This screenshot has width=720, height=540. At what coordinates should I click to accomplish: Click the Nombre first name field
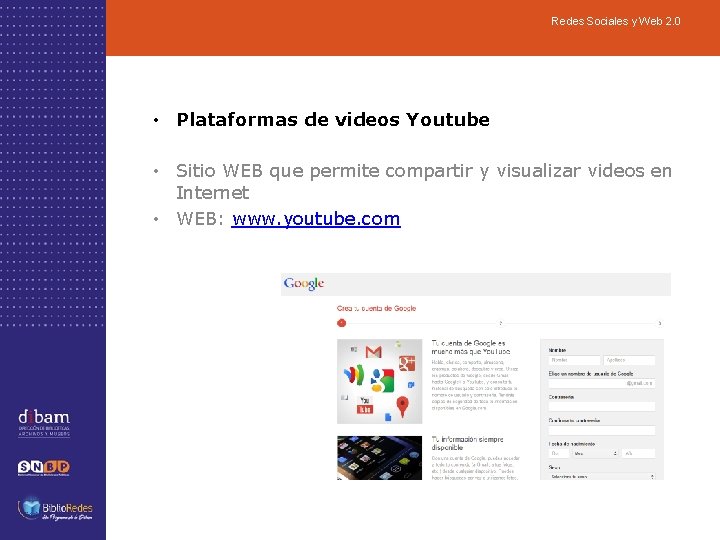point(574,360)
